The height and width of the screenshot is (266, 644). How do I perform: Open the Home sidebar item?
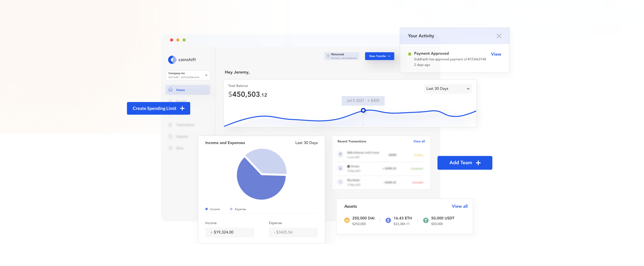click(188, 90)
